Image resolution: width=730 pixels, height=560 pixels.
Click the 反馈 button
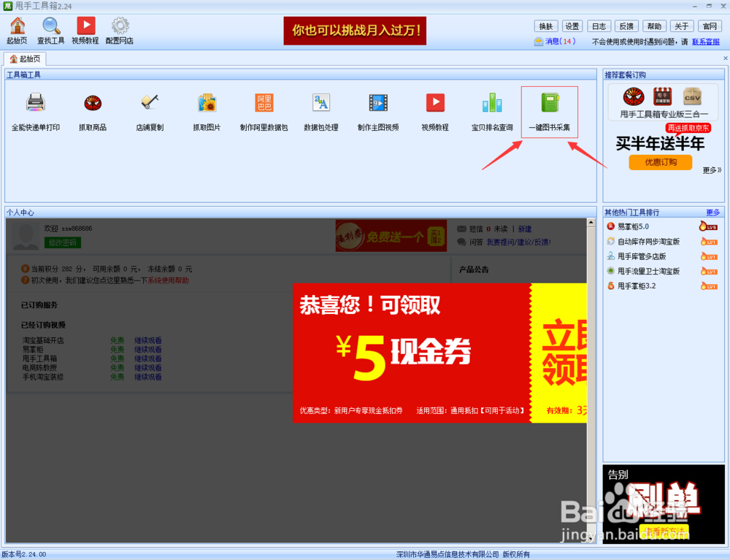pos(626,26)
